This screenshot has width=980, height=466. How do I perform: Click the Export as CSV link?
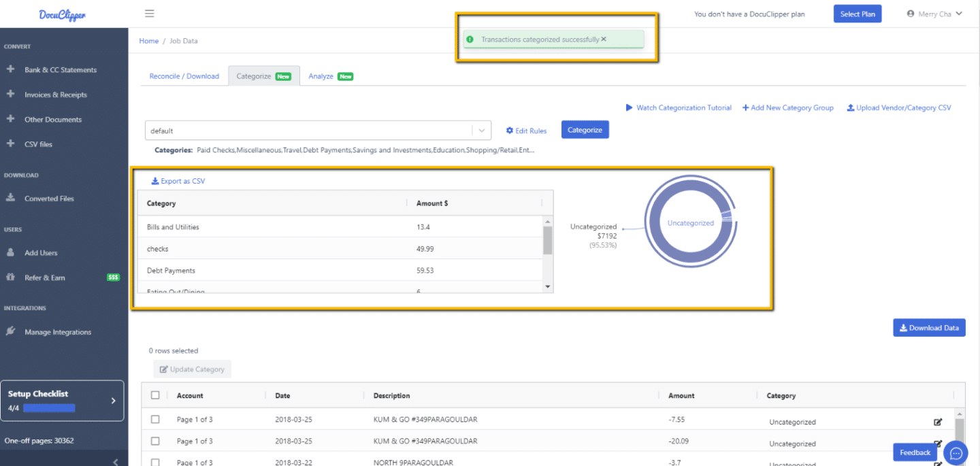(178, 180)
